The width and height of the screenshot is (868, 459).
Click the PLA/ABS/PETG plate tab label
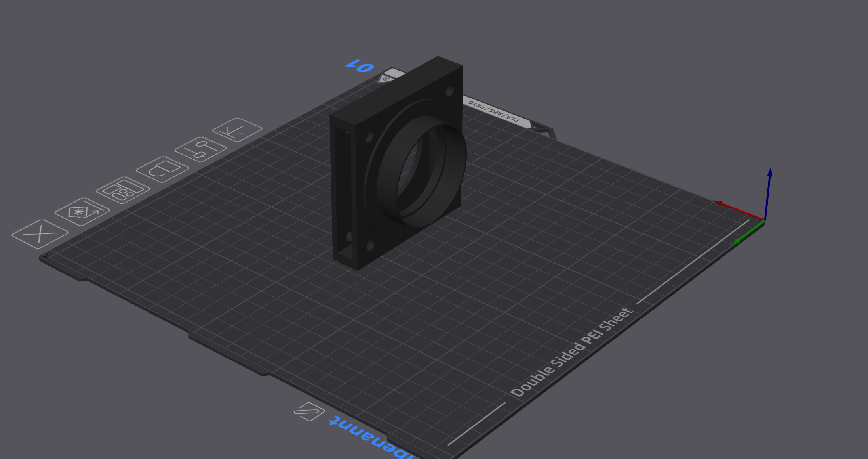click(494, 112)
